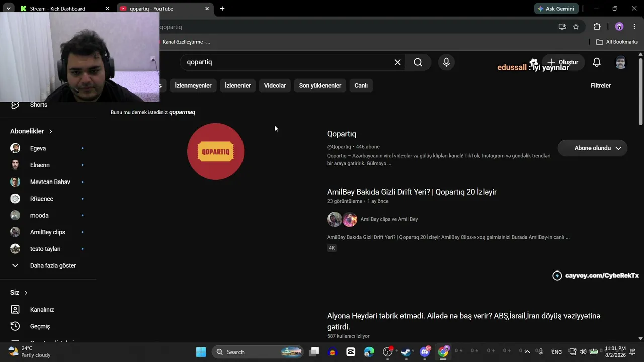Viewport: 644px width, 362px height.
Task: Open the AmilBey clips ve Amil Bey link
Action: [389, 219]
